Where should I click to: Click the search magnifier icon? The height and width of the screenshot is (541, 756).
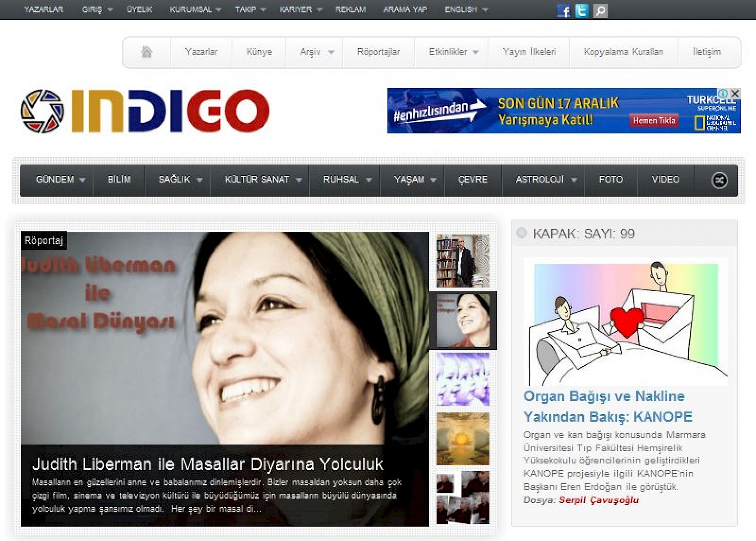pos(600,10)
